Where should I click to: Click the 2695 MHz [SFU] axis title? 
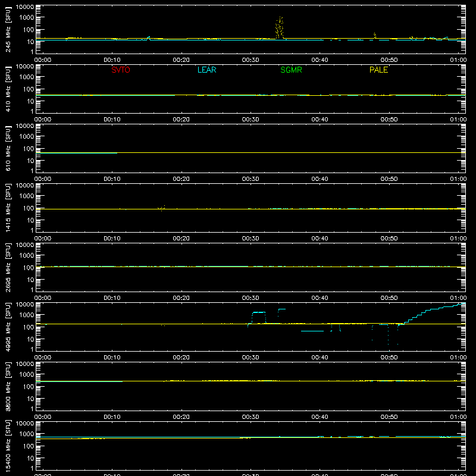(8, 267)
